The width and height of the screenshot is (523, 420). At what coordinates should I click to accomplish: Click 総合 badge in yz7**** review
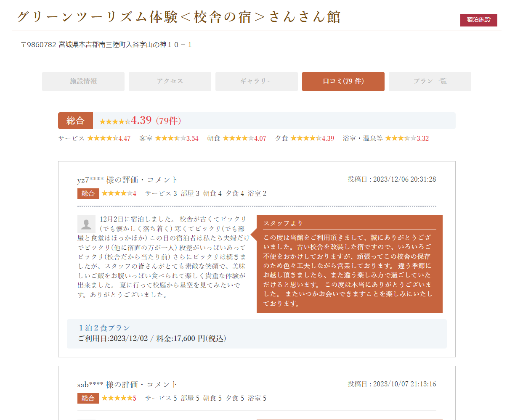pyautogui.click(x=88, y=193)
